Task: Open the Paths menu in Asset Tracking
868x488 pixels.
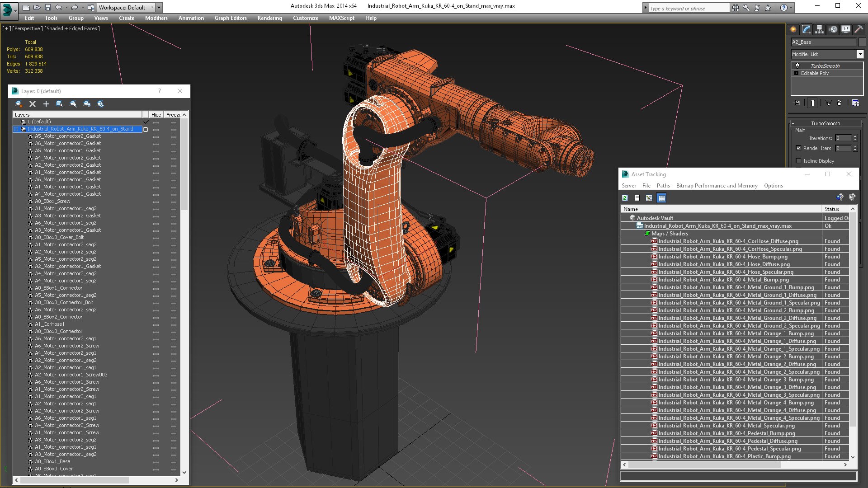Action: pos(663,186)
